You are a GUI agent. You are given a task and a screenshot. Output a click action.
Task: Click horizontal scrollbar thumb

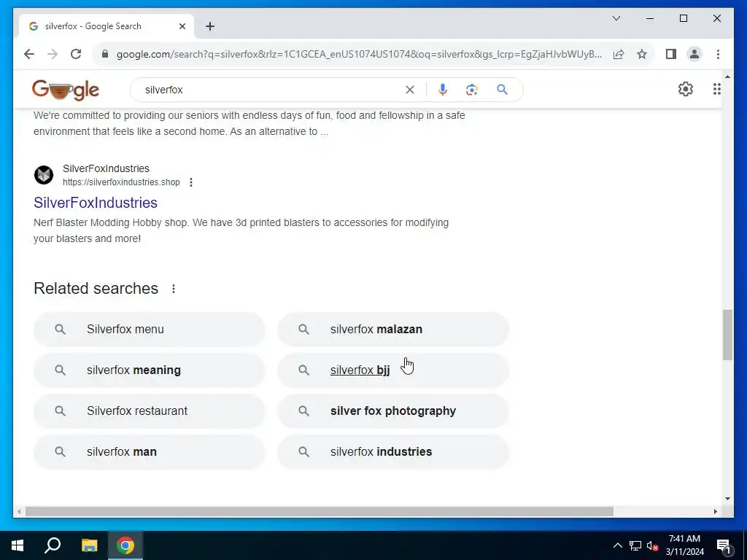[320, 511]
